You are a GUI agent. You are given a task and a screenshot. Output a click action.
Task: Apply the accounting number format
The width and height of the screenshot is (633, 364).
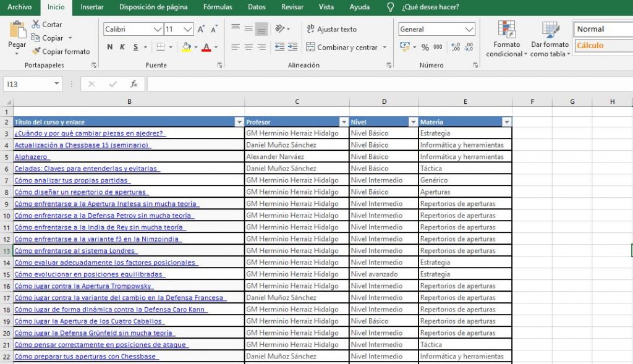(404, 46)
